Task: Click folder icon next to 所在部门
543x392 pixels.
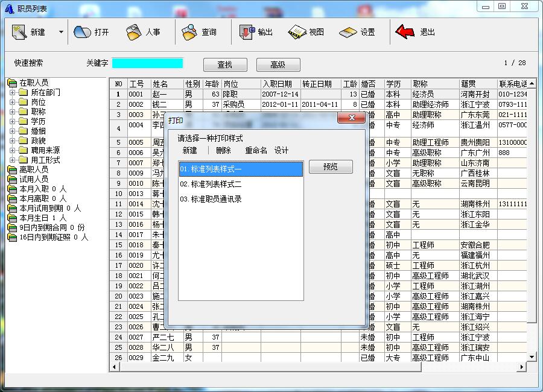Action: pyautogui.click(x=23, y=92)
